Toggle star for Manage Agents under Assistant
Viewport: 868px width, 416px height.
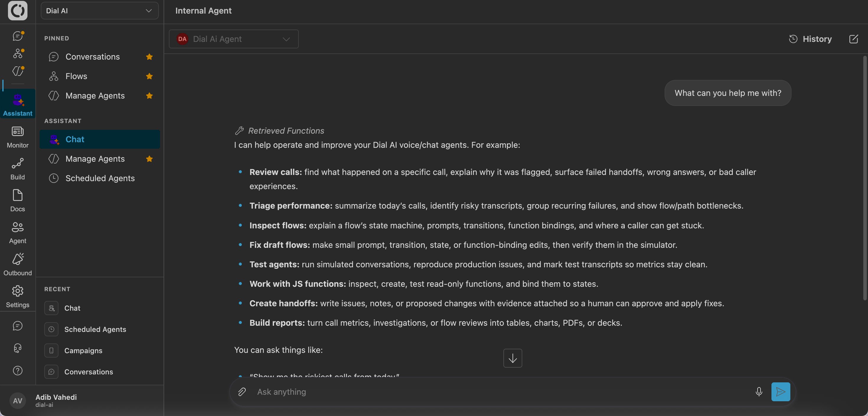pyautogui.click(x=149, y=159)
